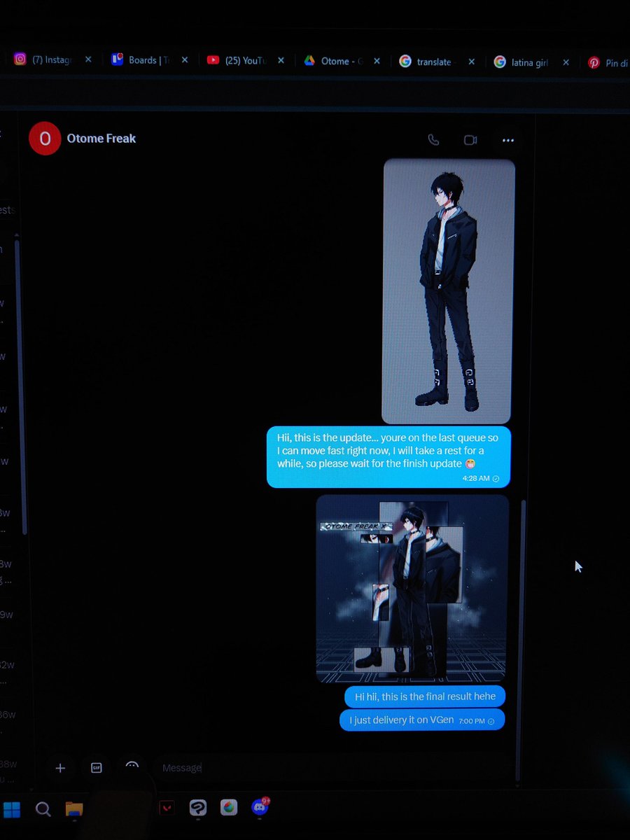Open the GIF picker

tap(97, 768)
